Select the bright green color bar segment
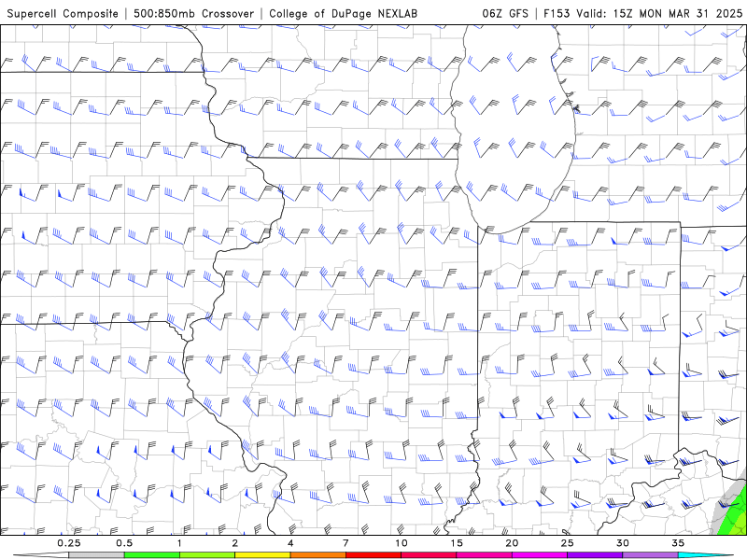747x560 pixels. coord(152,555)
